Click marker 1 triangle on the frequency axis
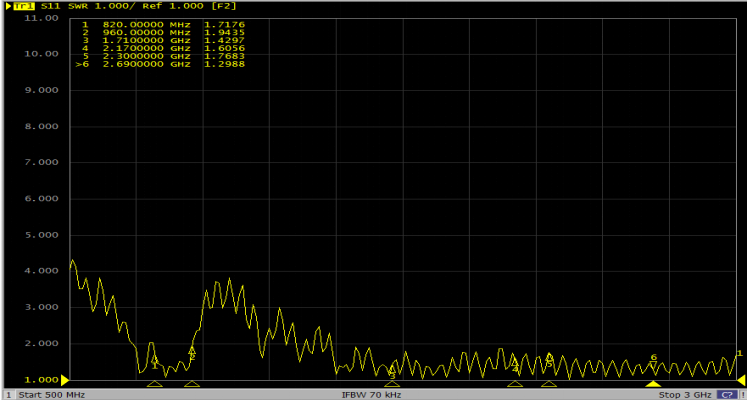The image size is (748, 400). point(155,383)
